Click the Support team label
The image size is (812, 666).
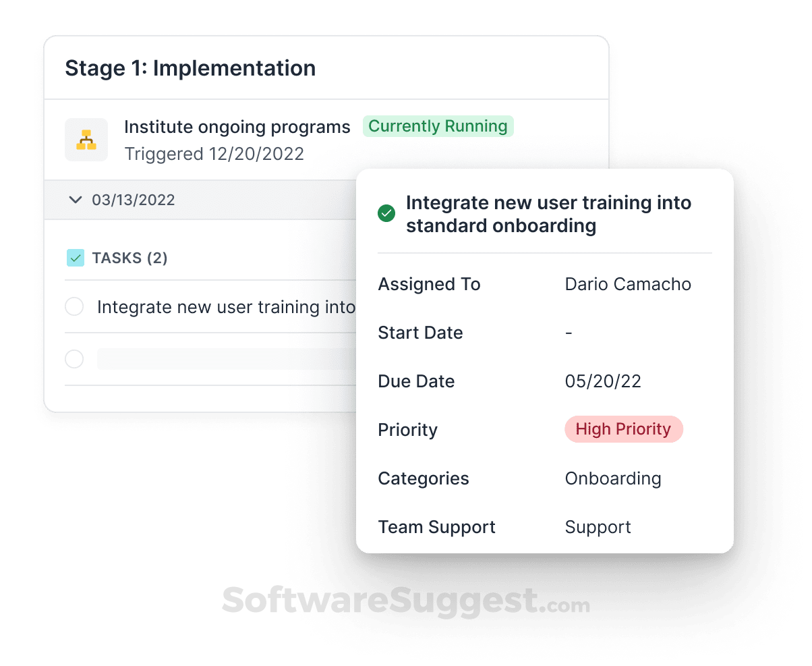point(598,526)
